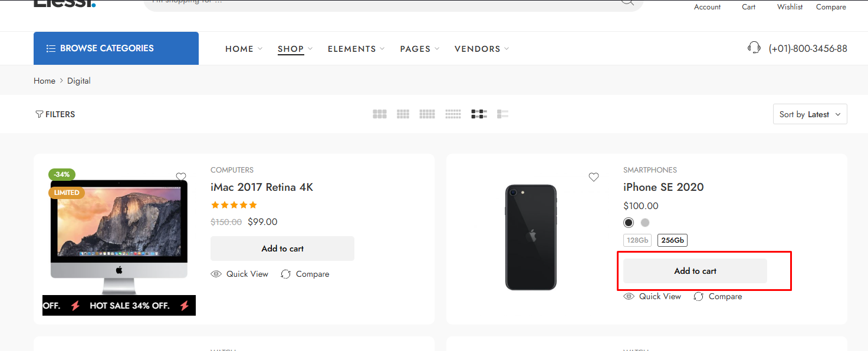Screen dimensions: 868x351
Task: Pick the black color for iPhone SE
Action: coord(629,223)
